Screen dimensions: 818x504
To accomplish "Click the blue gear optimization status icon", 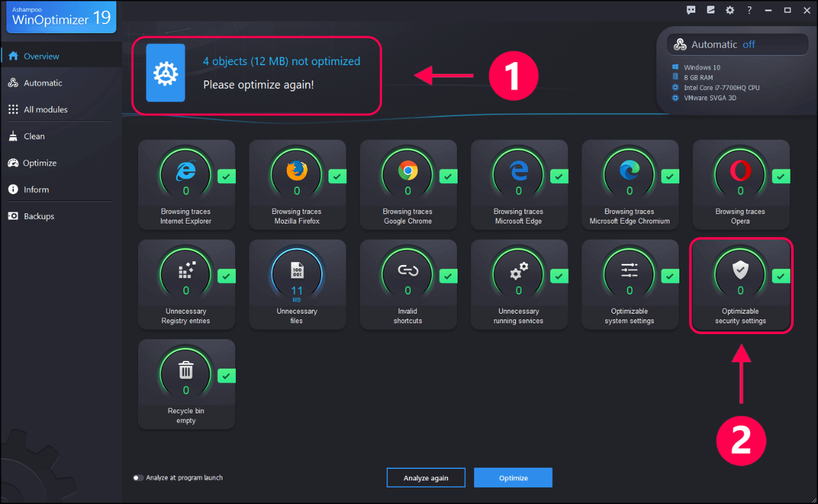I will point(166,73).
